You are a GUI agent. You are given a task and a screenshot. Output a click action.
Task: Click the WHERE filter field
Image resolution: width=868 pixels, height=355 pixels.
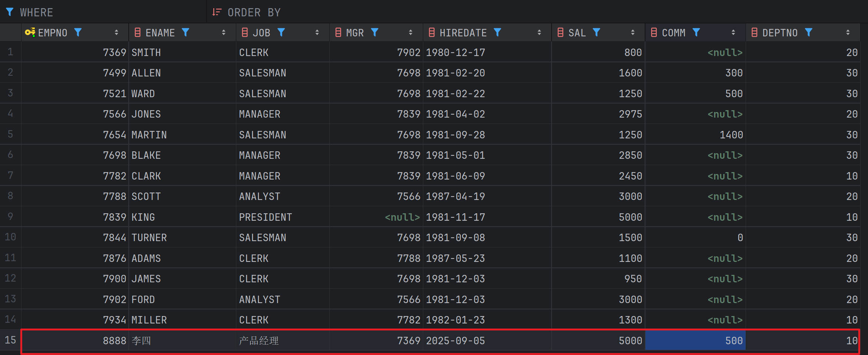tap(111, 12)
